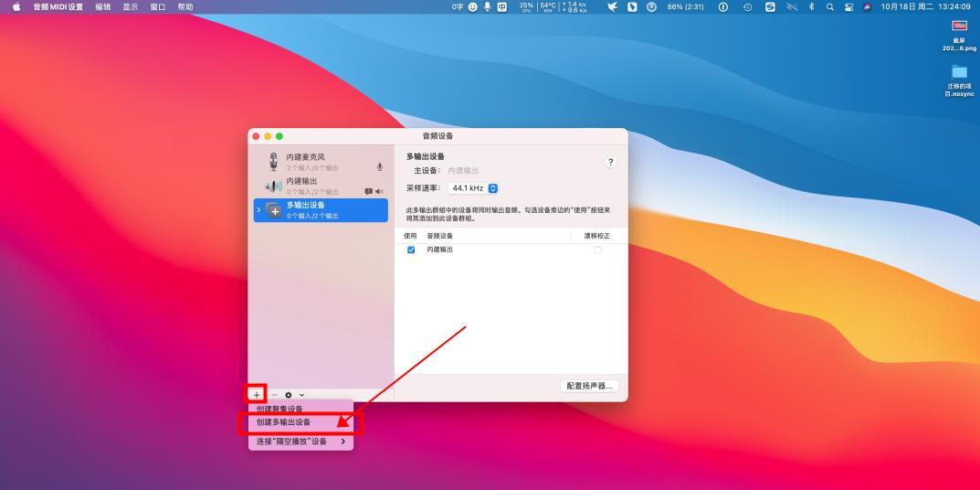Click the round gray power menu icon
Screen dimensions: 980x490
[652, 7]
